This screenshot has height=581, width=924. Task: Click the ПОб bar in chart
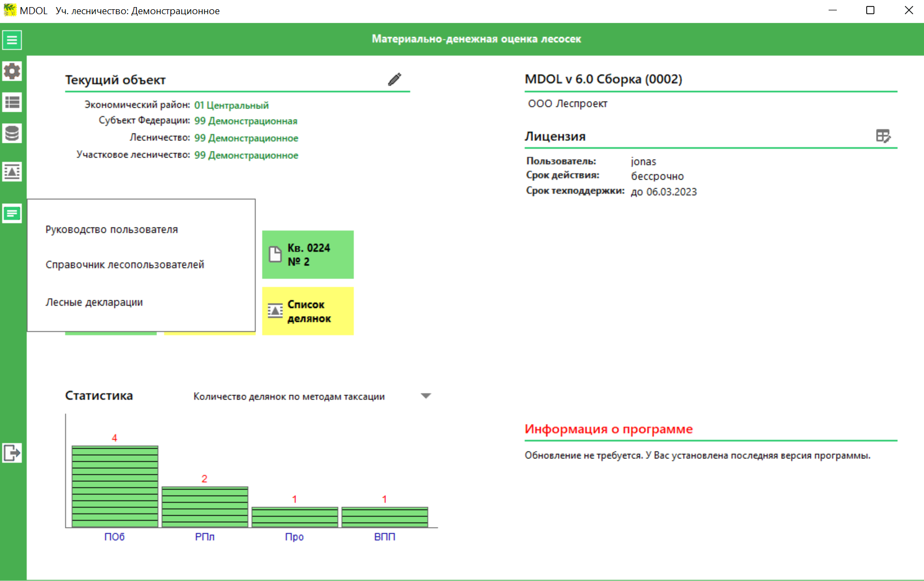115,486
